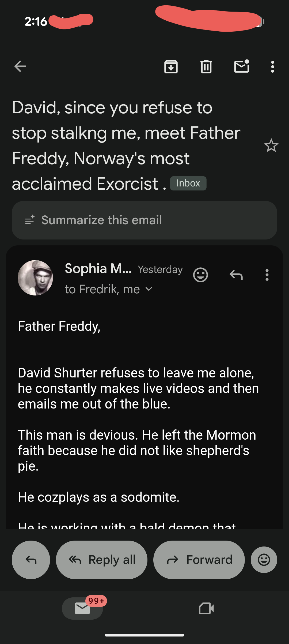Open sender's profile picture
289x644 pixels.
point(35,278)
